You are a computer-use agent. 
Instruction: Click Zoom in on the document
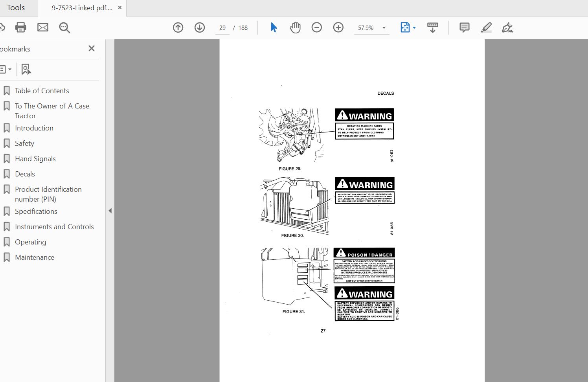click(x=338, y=28)
